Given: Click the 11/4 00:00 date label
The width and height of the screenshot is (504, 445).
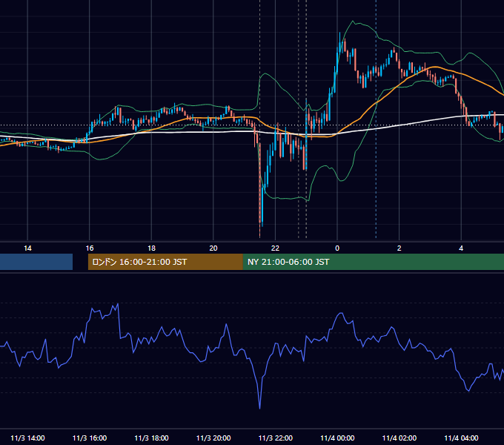Looking at the screenshot, I should [x=337, y=438].
